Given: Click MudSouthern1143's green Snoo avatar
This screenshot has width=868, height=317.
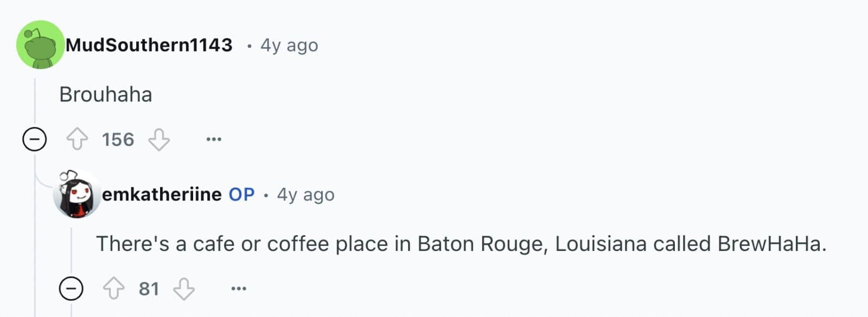Looking at the screenshot, I should click(x=40, y=45).
